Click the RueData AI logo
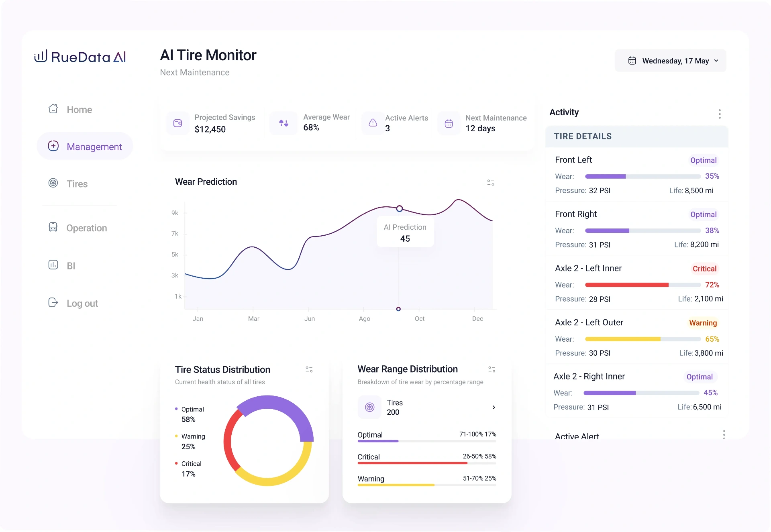Screen dimensions: 771x532 coord(80,57)
